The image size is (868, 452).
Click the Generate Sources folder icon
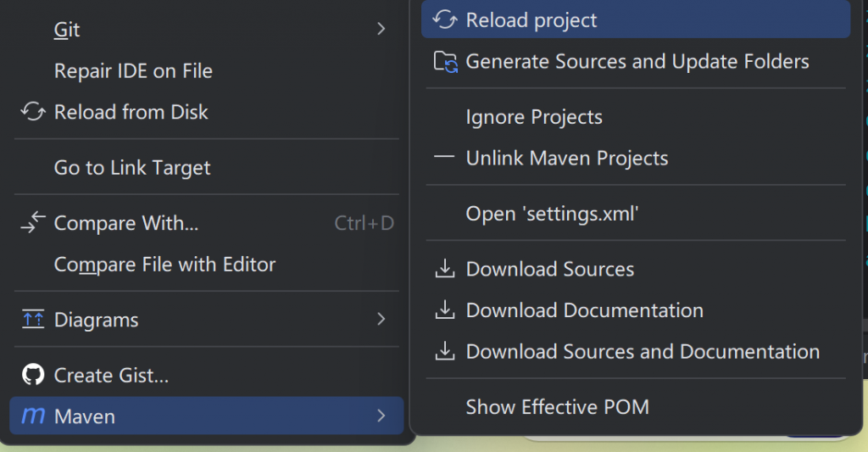click(444, 62)
